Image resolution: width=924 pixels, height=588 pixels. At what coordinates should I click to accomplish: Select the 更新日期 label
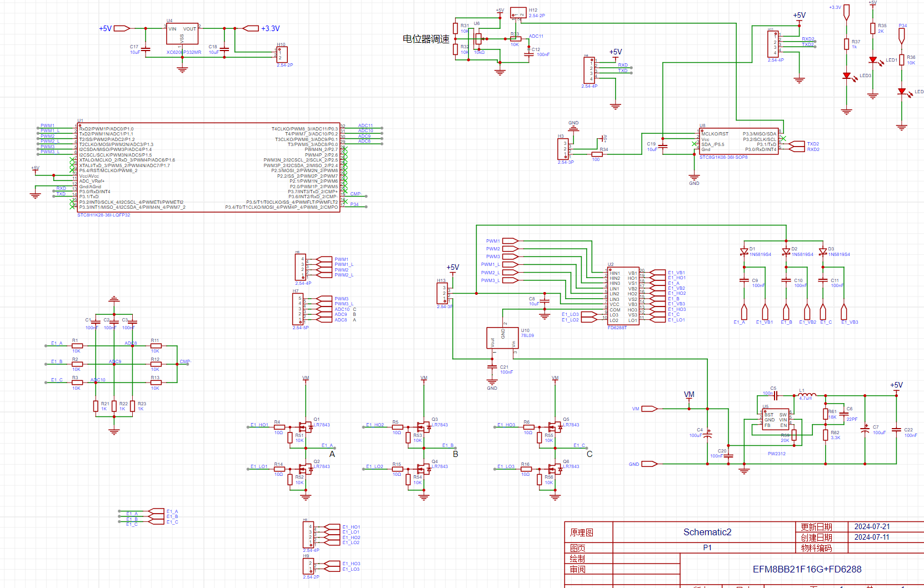point(816,527)
